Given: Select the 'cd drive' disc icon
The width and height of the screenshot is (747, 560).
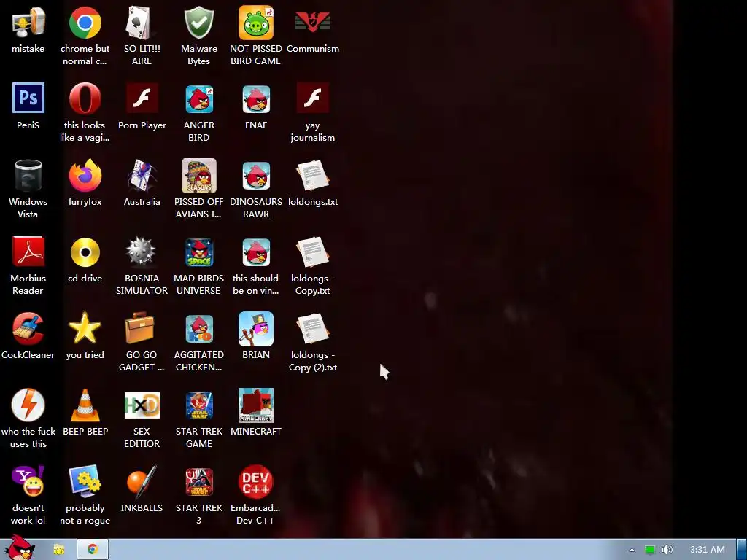Looking at the screenshot, I should (85, 252).
